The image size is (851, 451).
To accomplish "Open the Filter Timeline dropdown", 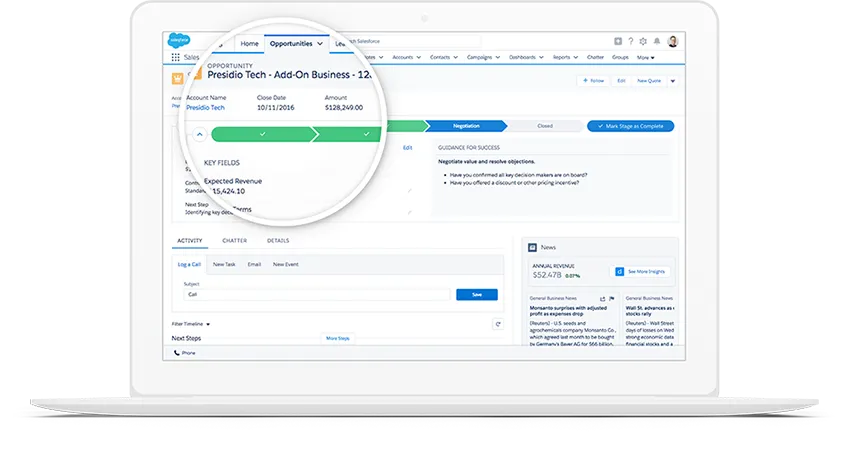I will point(191,324).
